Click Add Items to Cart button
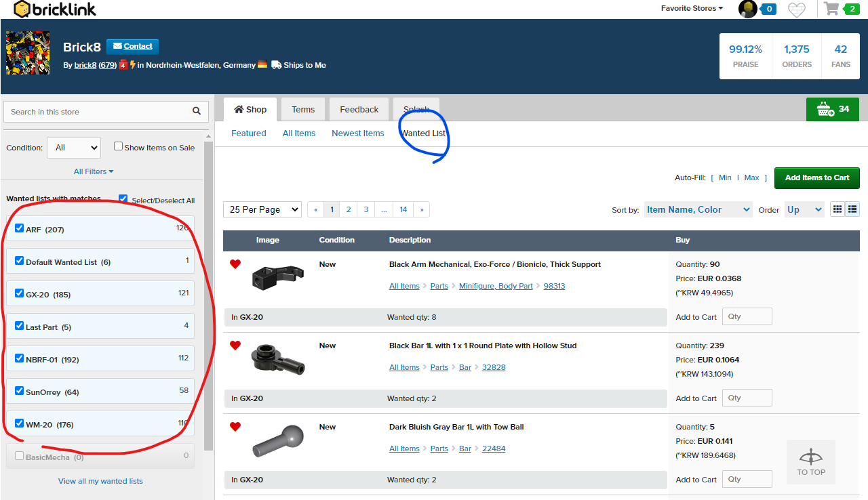This screenshot has width=868, height=500. point(817,178)
